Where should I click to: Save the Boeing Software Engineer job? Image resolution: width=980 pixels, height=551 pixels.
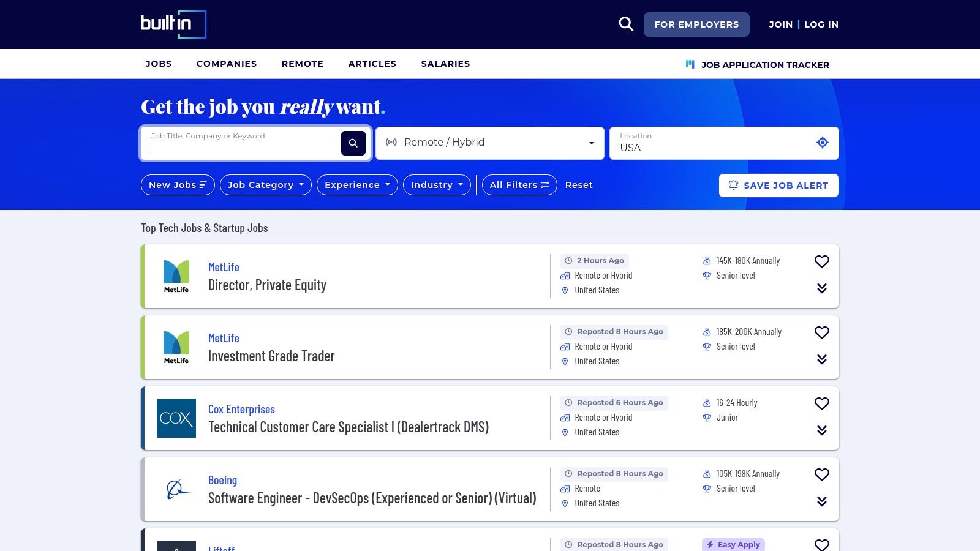click(x=822, y=474)
